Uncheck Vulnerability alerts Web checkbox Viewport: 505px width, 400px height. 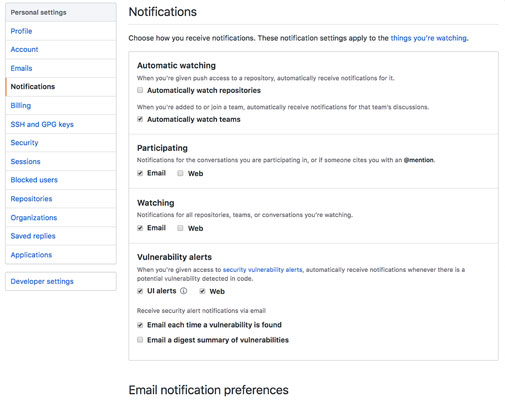point(202,291)
